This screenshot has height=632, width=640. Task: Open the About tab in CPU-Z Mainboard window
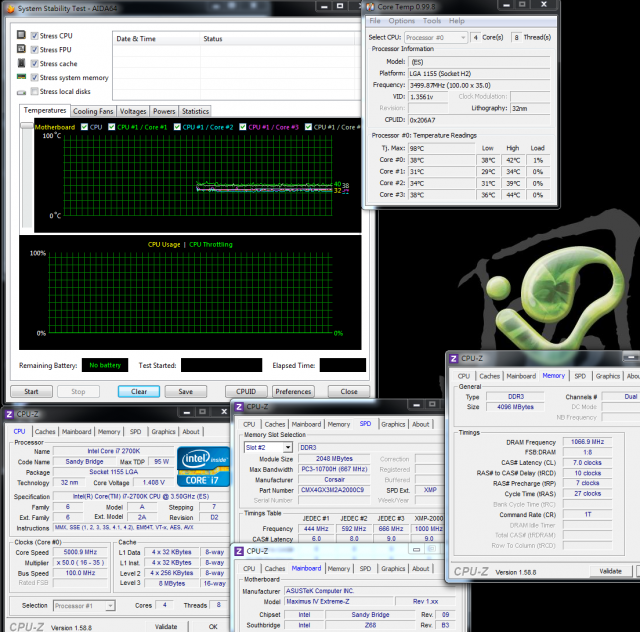tap(420, 569)
